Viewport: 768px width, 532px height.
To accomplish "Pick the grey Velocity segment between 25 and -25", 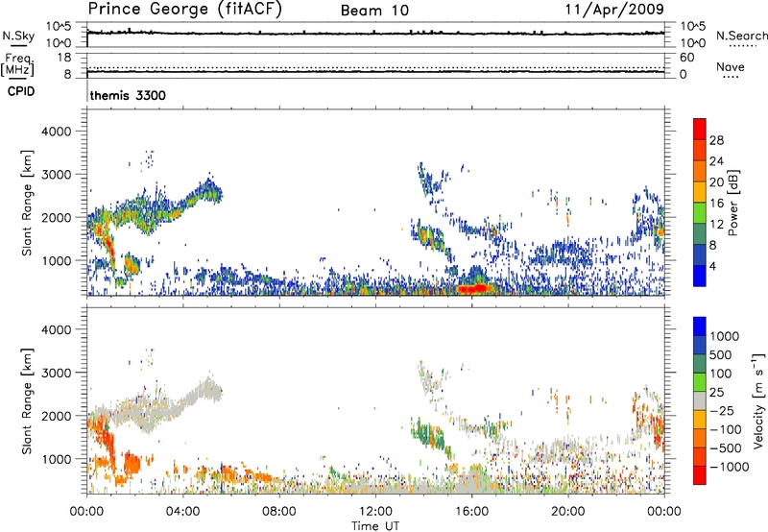I will (700, 400).
